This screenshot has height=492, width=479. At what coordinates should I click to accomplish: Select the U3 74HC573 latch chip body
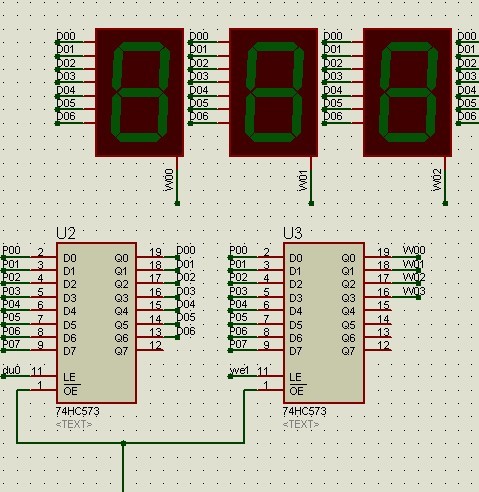pyautogui.click(x=324, y=323)
